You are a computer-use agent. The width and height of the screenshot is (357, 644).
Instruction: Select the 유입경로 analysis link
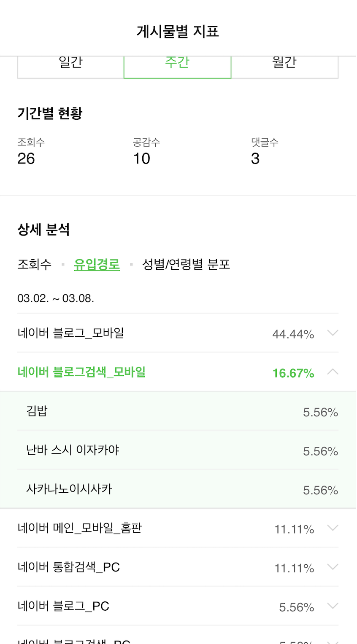(x=97, y=265)
